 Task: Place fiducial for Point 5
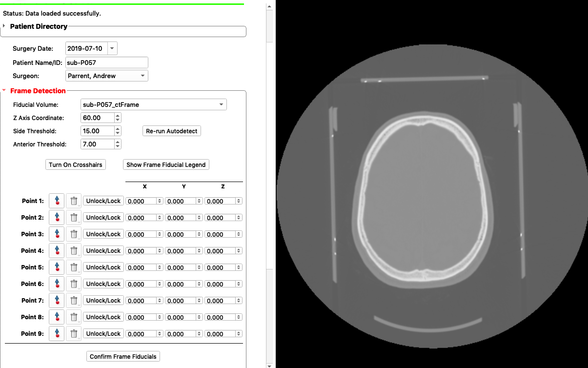click(57, 267)
